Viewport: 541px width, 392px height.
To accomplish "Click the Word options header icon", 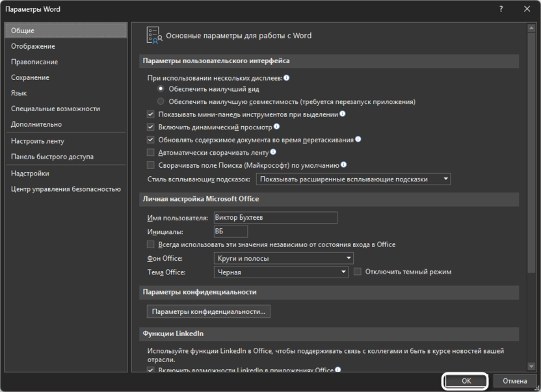I will pos(154,36).
